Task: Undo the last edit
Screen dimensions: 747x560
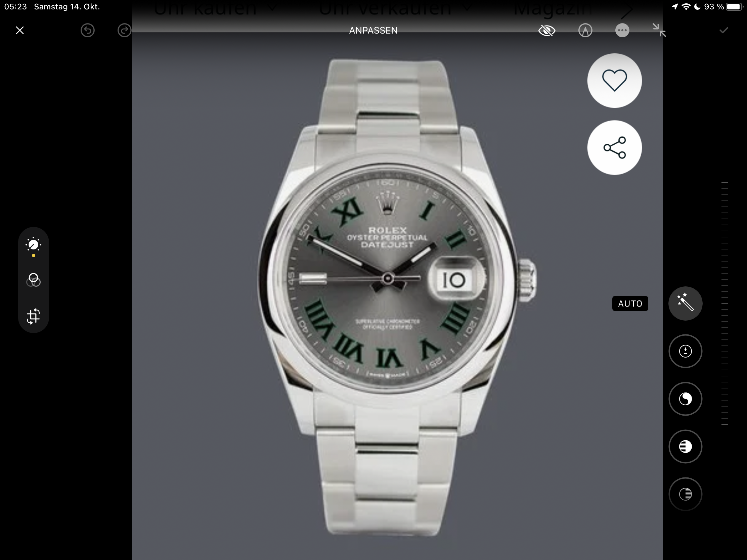Action: click(87, 30)
